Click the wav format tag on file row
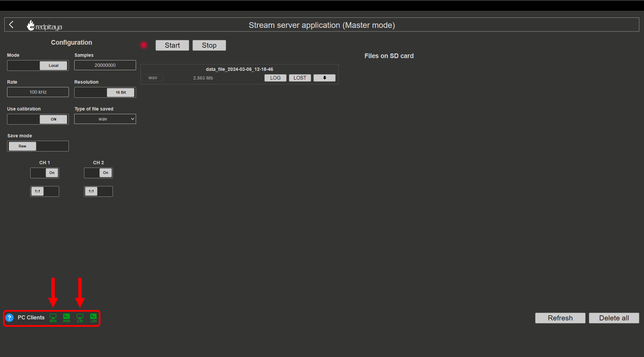 click(153, 78)
